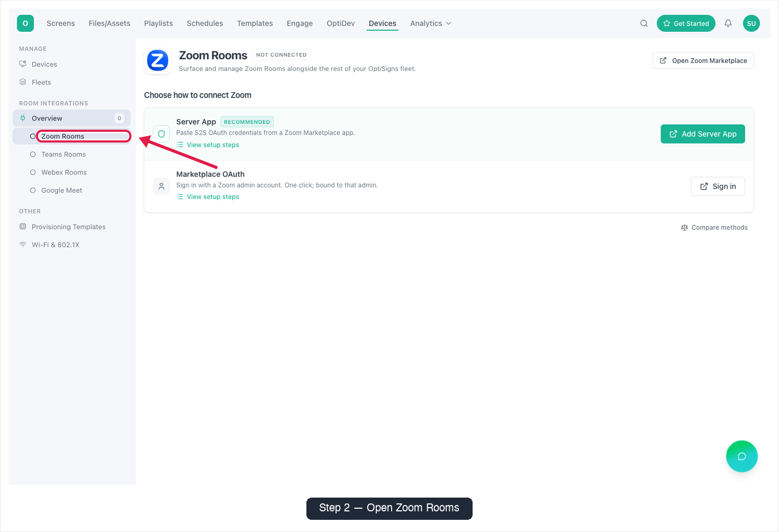Open the SU user avatar menu

751,23
